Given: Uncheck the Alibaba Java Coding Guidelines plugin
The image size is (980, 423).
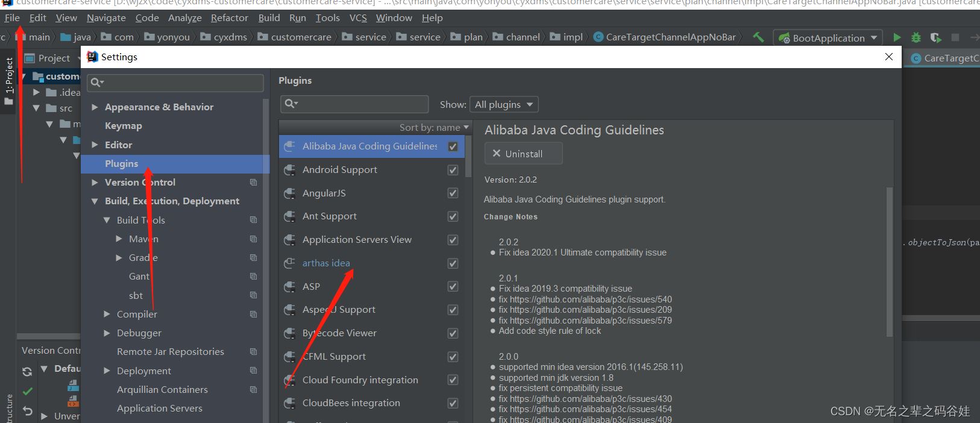Looking at the screenshot, I should click(x=453, y=146).
